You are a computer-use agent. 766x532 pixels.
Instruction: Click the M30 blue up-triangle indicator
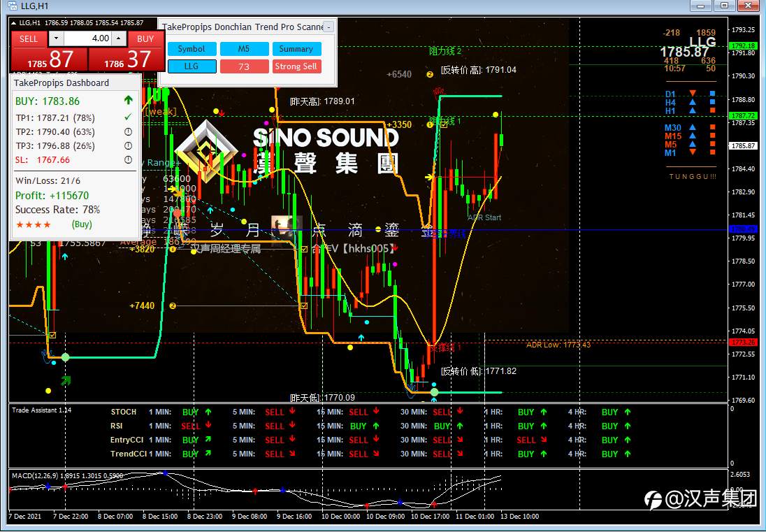[693, 127]
